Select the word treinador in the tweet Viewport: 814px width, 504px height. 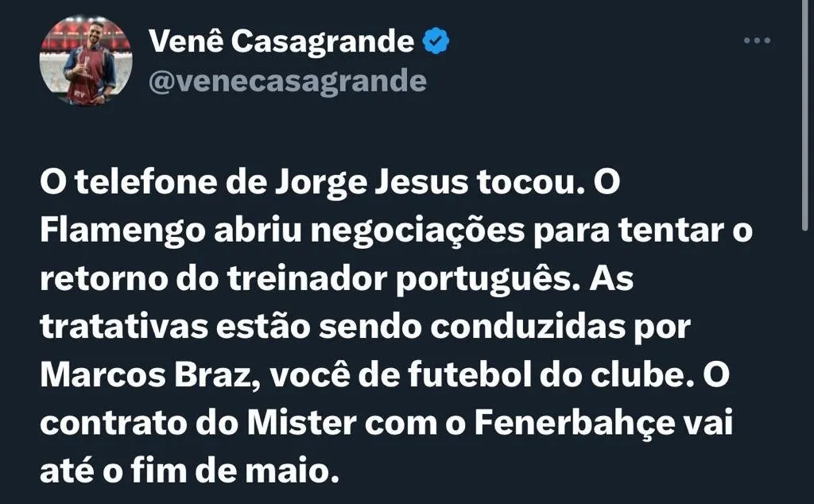tap(308, 279)
